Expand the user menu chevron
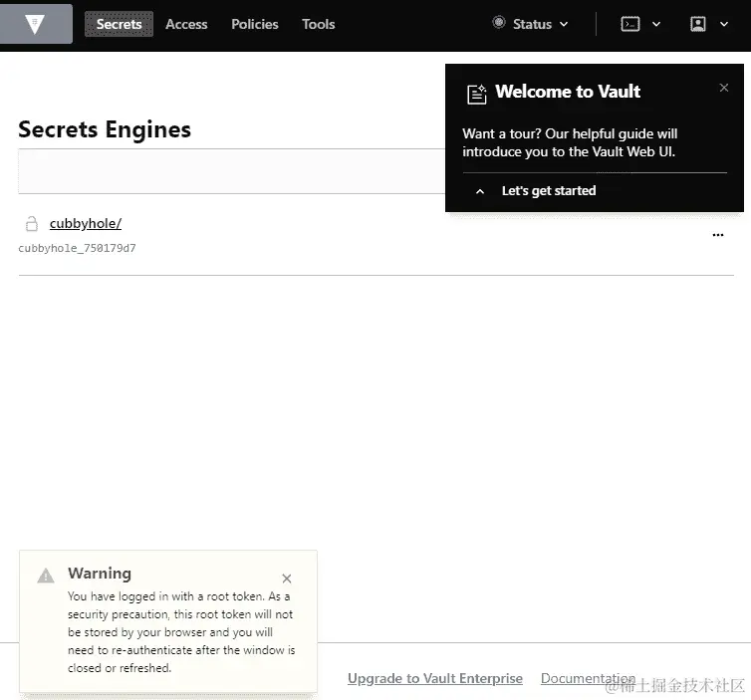Screen dimensions: 751x700 coord(724,24)
